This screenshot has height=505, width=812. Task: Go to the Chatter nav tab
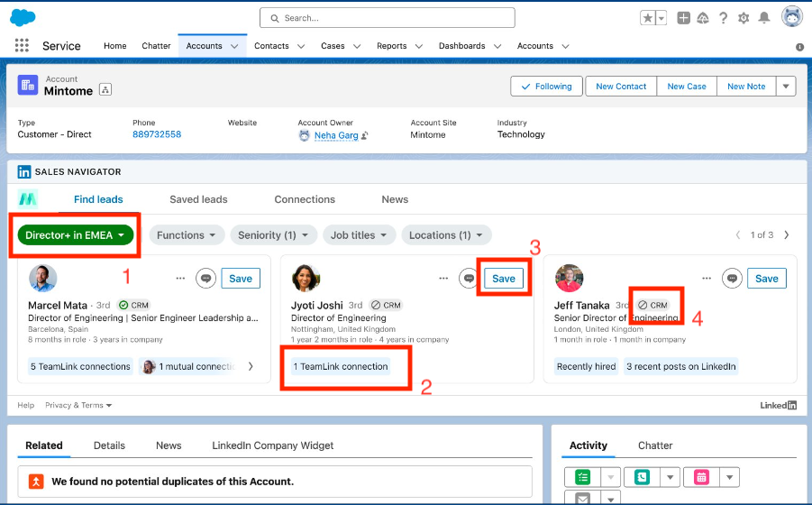click(x=156, y=46)
